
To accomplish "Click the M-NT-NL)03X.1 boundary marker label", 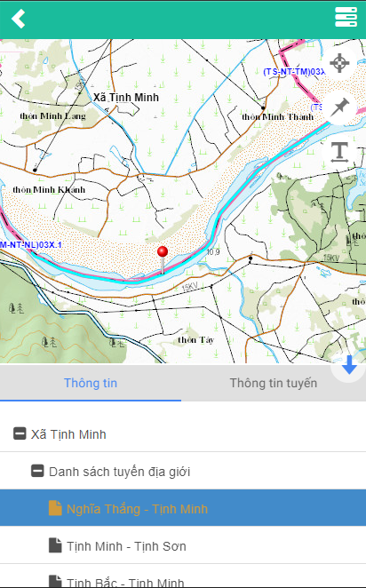I will click(x=31, y=245).
